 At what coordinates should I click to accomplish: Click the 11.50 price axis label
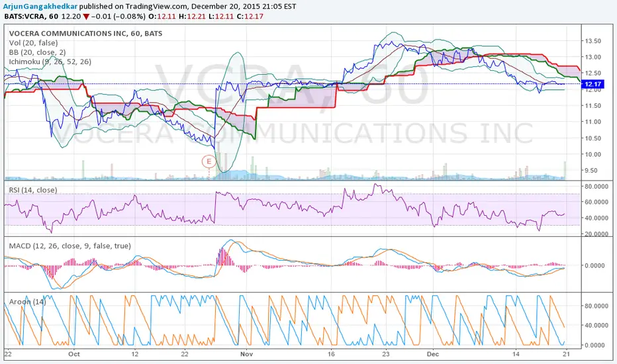pos(593,106)
